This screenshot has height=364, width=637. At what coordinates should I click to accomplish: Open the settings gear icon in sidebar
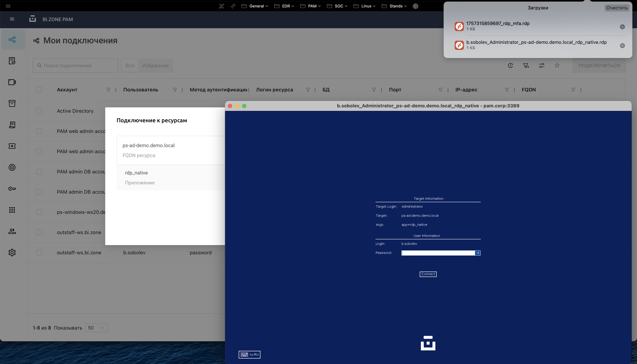click(x=12, y=253)
